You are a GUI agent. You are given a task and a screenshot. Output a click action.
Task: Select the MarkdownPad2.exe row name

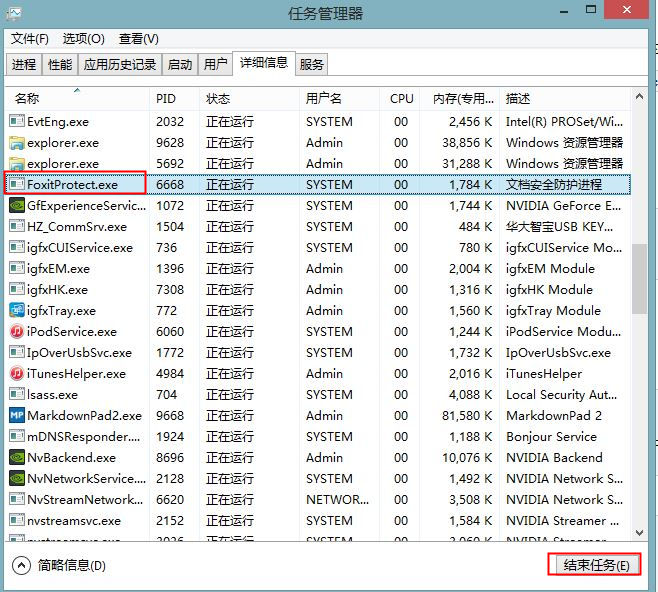click(x=85, y=415)
